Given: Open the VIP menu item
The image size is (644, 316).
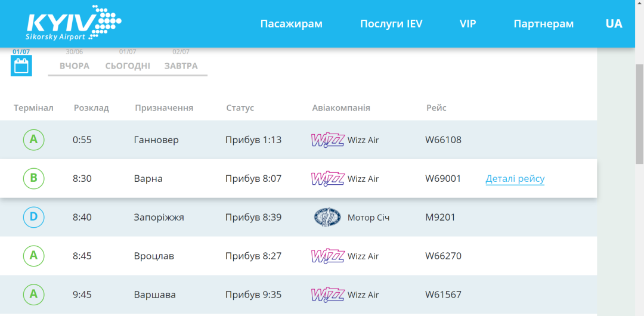Looking at the screenshot, I should click(x=467, y=24).
